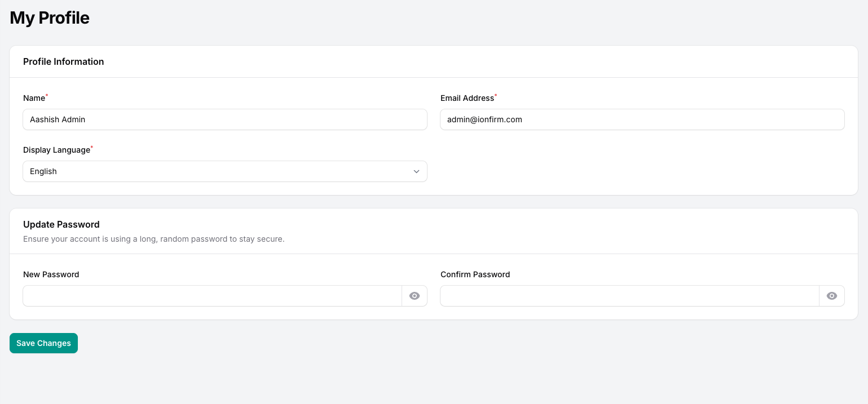The height and width of the screenshot is (404, 868).
Task: Click the Confirm Password label
Action: (x=475, y=274)
